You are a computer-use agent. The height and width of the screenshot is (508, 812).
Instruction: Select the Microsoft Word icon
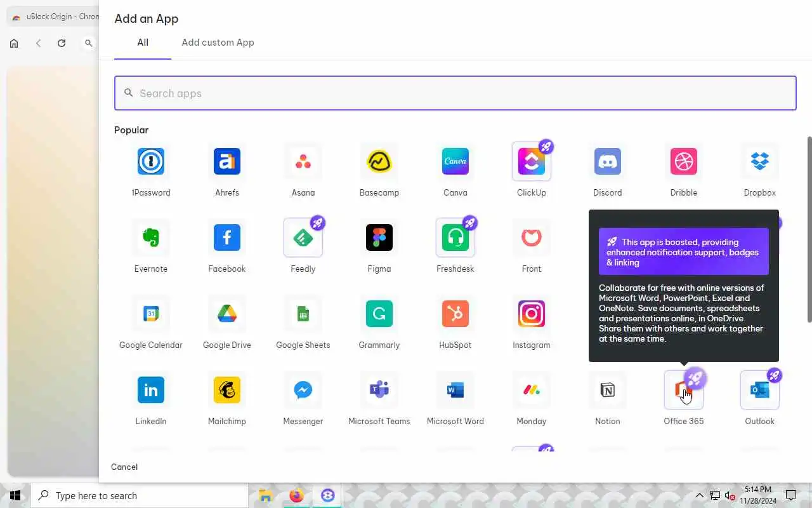tap(455, 390)
